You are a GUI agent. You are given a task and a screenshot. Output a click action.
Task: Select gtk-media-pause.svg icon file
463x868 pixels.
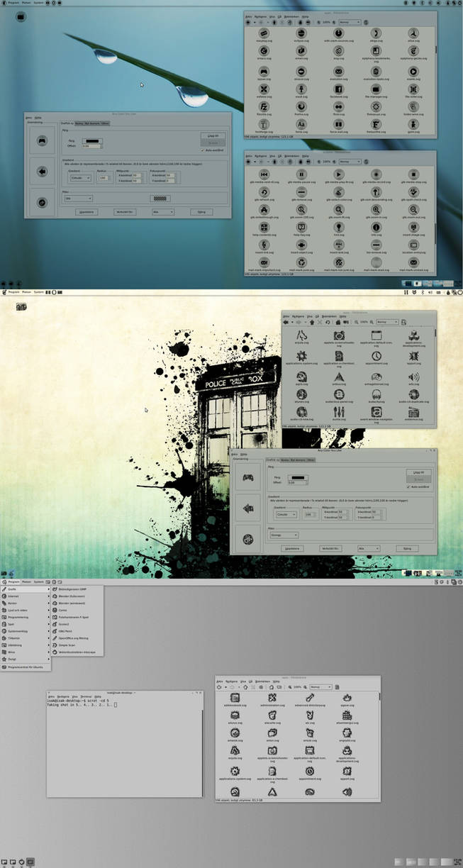click(x=301, y=174)
